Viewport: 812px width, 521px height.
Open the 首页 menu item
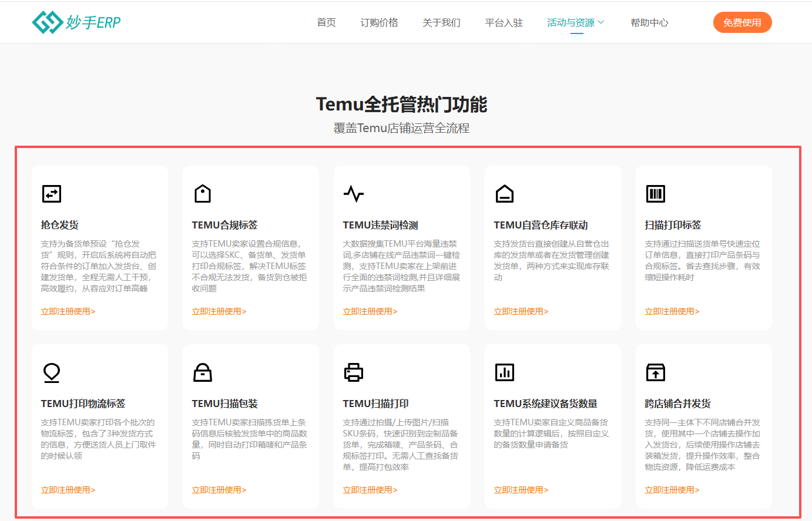(x=326, y=22)
